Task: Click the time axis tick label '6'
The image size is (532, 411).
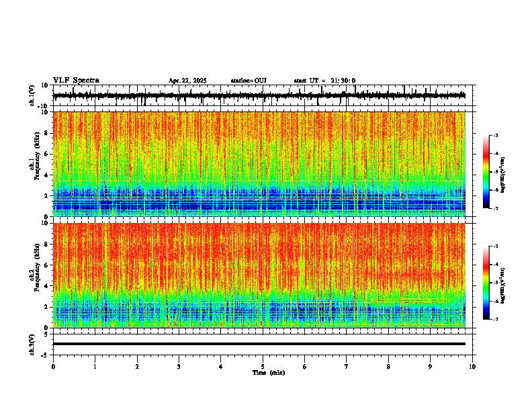Action: pos(305,367)
